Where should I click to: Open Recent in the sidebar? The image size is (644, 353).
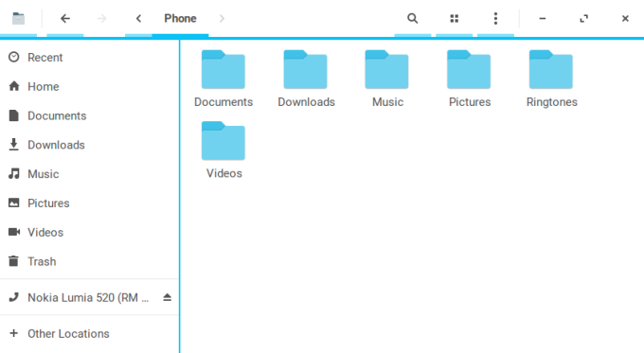pos(90,58)
